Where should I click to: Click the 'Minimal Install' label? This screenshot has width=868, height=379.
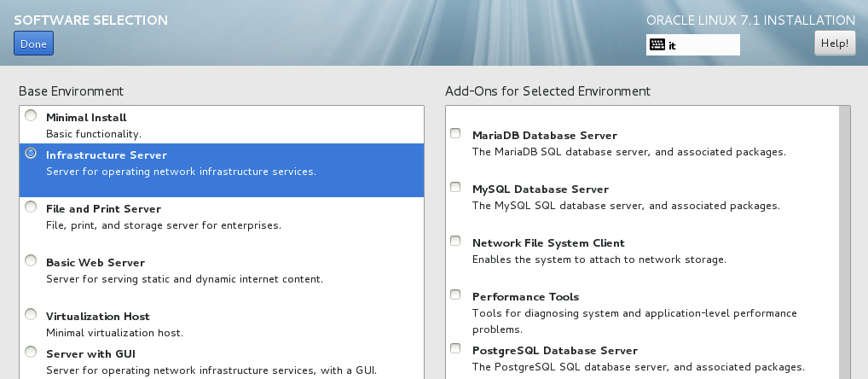coord(86,118)
